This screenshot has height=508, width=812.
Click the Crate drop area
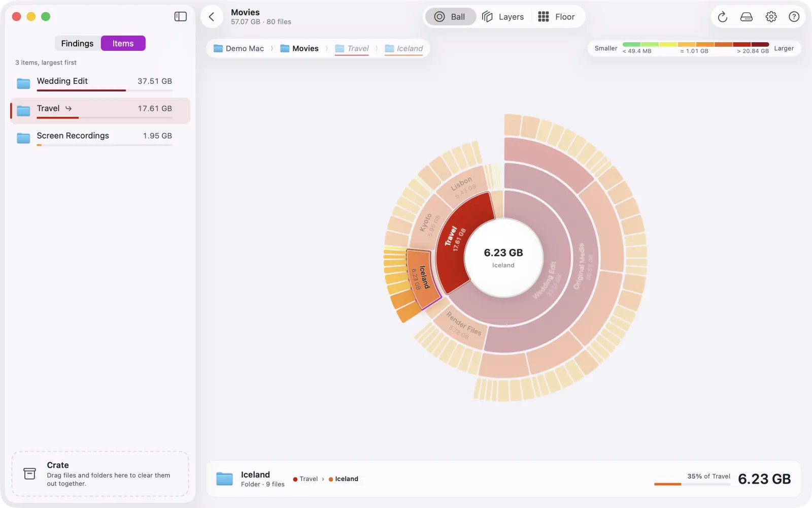tap(100, 473)
